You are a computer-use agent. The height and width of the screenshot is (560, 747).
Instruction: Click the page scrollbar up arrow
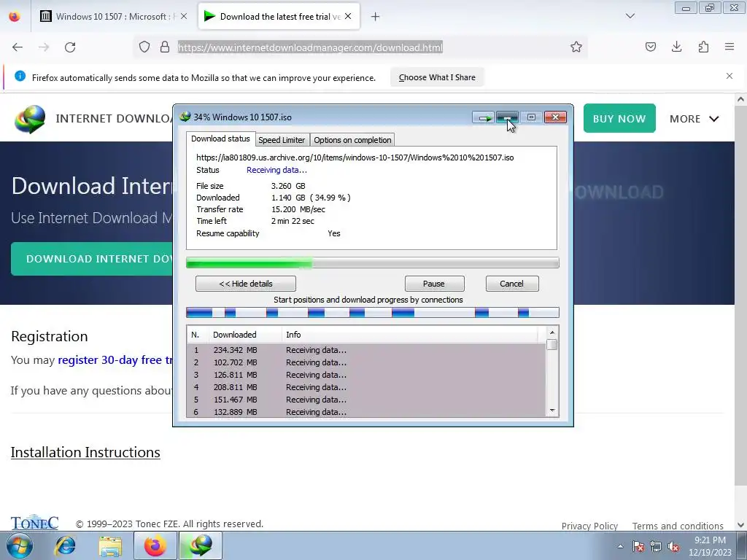[741, 99]
